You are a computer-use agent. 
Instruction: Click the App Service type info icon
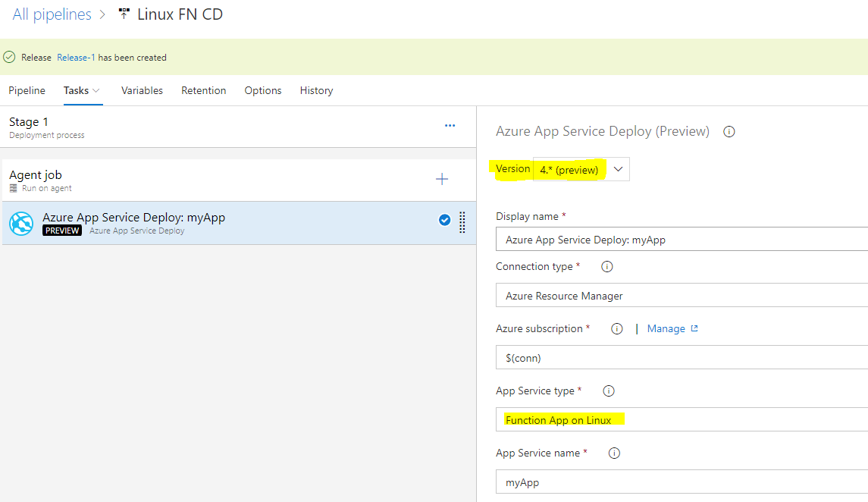[x=608, y=391]
